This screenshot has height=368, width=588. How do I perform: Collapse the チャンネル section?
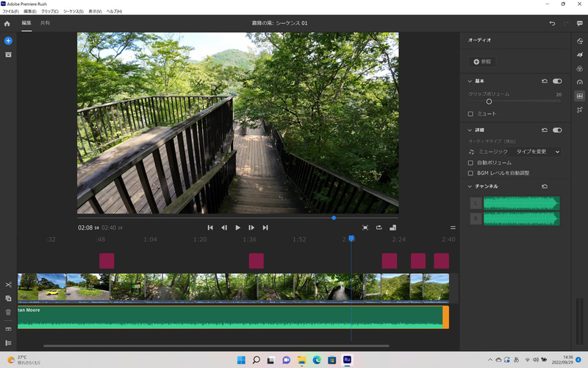click(470, 186)
